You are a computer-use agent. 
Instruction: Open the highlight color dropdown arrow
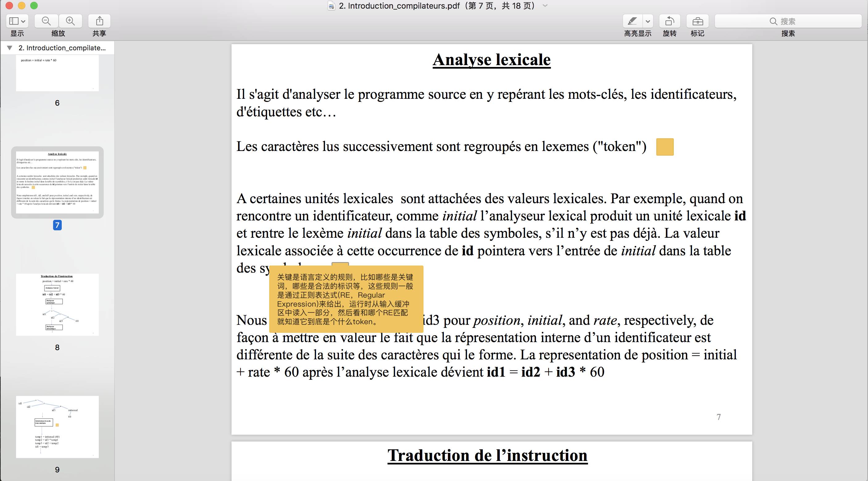coord(648,21)
